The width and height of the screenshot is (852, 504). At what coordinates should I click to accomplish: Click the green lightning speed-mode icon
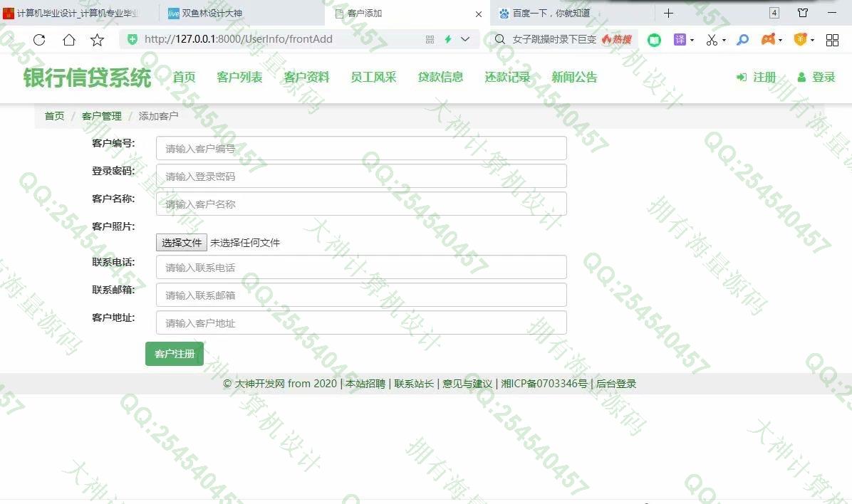click(448, 39)
